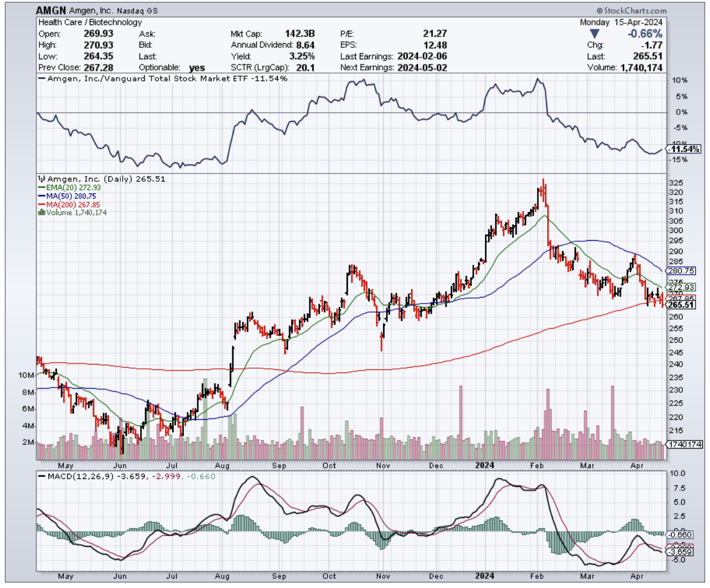Click the blue 280.75 price axis tag

pos(683,270)
